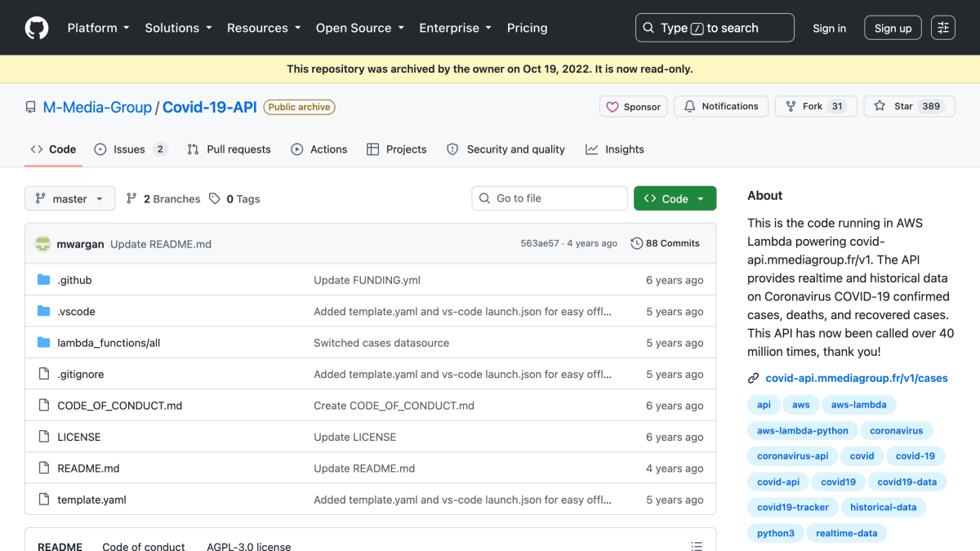Expand the Solutions menu
The height and width of the screenshot is (551, 980).
pos(179,28)
